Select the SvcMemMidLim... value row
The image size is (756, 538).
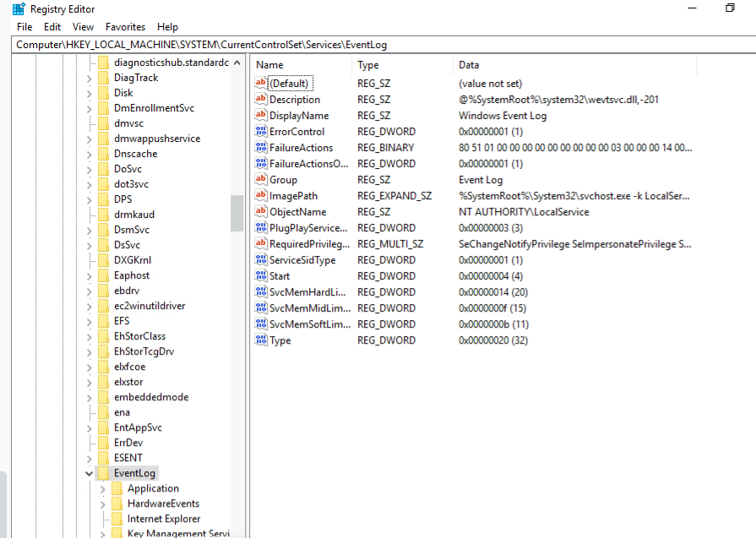coord(474,308)
